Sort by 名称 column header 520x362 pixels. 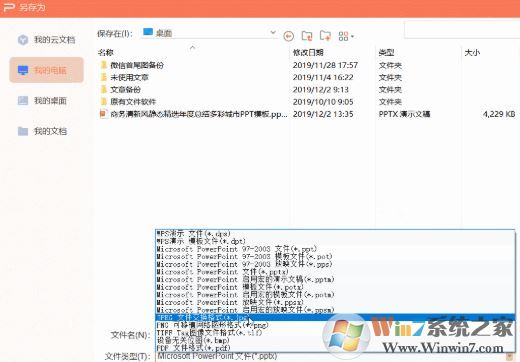[x=106, y=53]
